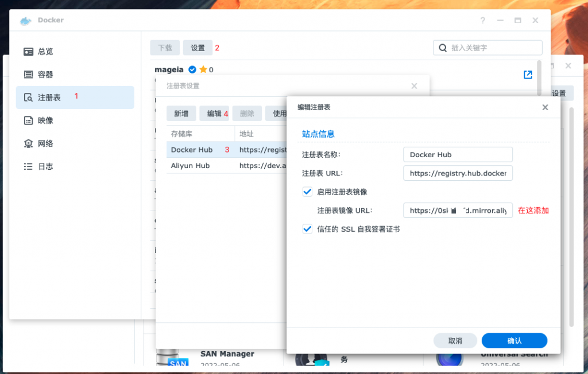This screenshot has height=374, width=588.
Task: Click 新增 to add a registry
Action: [181, 114]
